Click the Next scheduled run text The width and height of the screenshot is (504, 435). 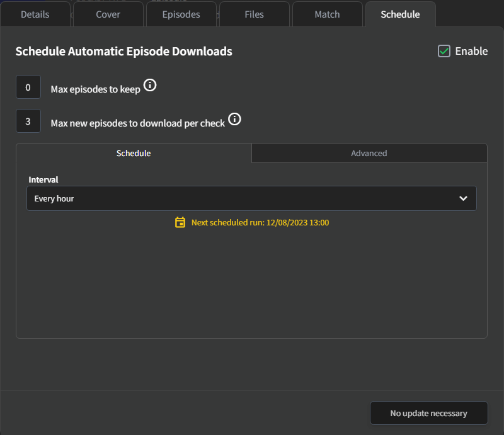coord(260,222)
